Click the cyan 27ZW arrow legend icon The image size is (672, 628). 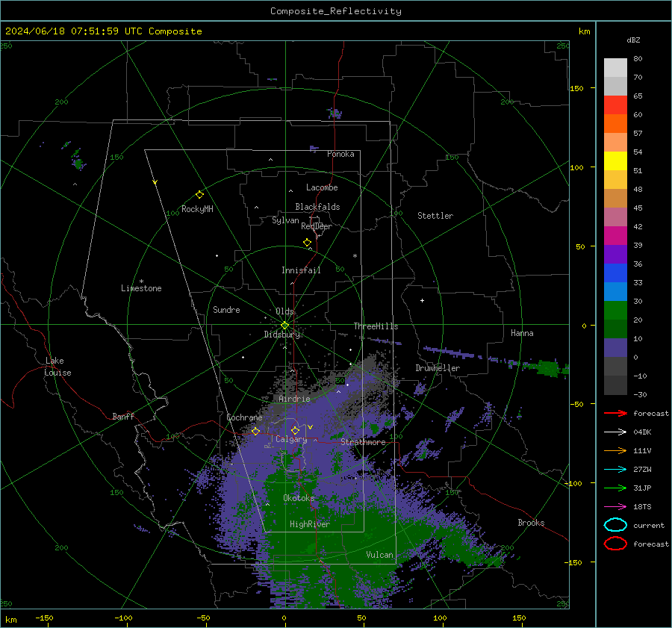pyautogui.click(x=615, y=470)
